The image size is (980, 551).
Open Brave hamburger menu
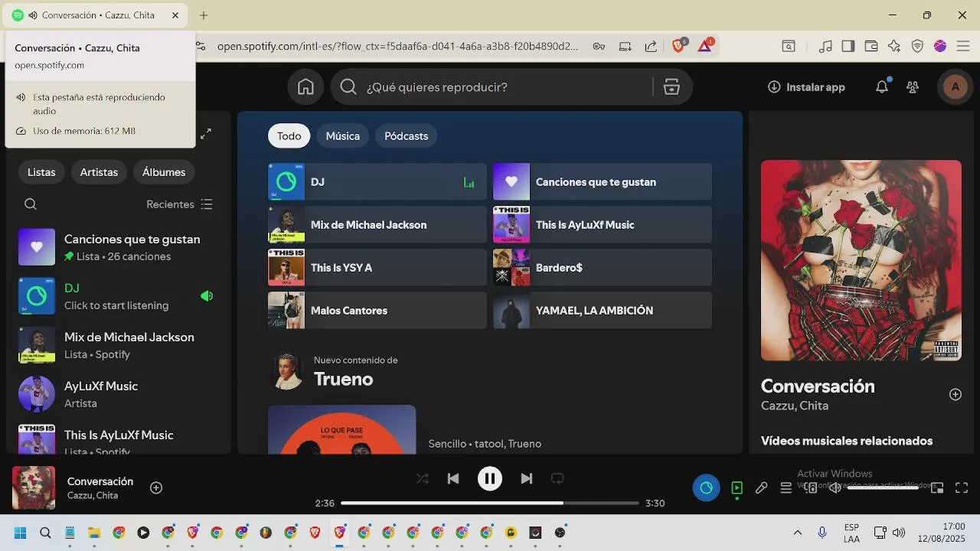(964, 46)
